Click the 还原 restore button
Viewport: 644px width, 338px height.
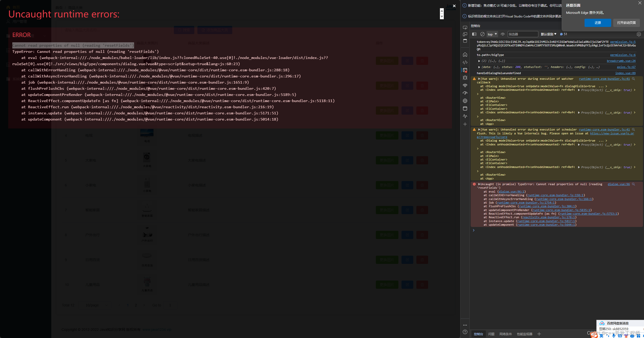(598, 23)
